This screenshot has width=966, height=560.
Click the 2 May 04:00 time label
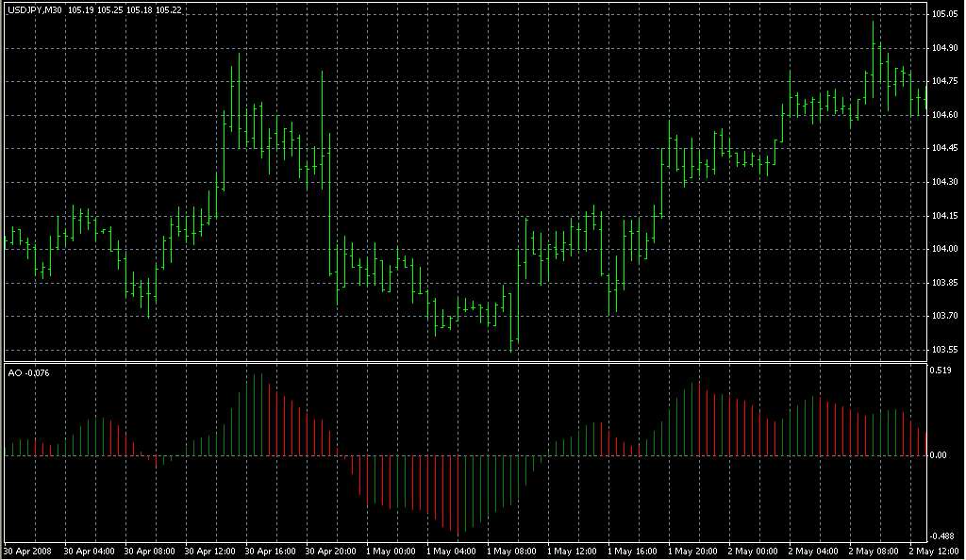coord(813,552)
